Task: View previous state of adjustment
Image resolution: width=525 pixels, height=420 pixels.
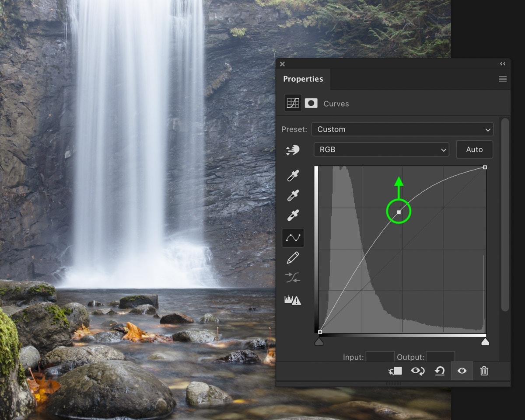Action: coord(417,371)
